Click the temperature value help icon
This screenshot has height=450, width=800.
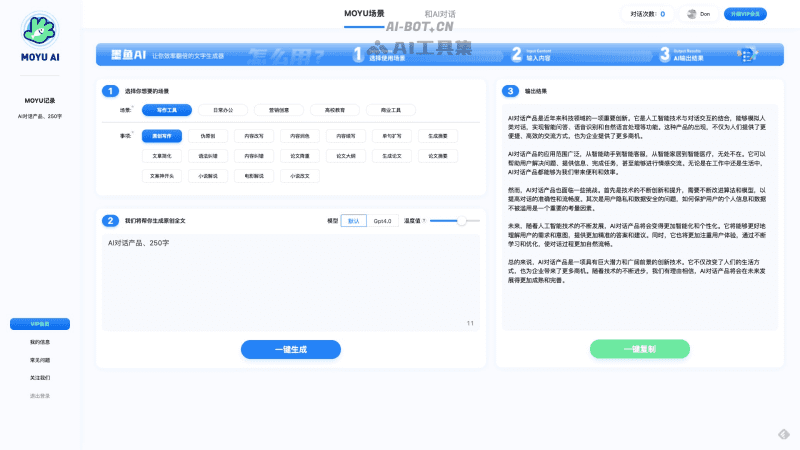pos(425,220)
